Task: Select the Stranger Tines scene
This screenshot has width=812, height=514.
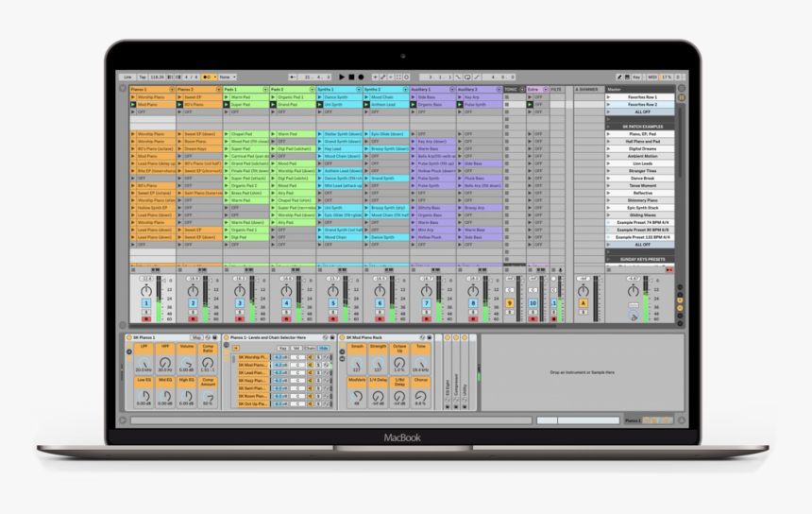Action: 642,170
